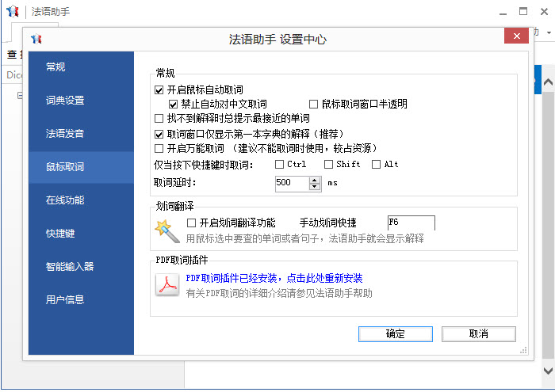The height and width of the screenshot is (392, 555).
Task: Enable 鼠标取词窗口半透明 option
Action: tap(313, 104)
